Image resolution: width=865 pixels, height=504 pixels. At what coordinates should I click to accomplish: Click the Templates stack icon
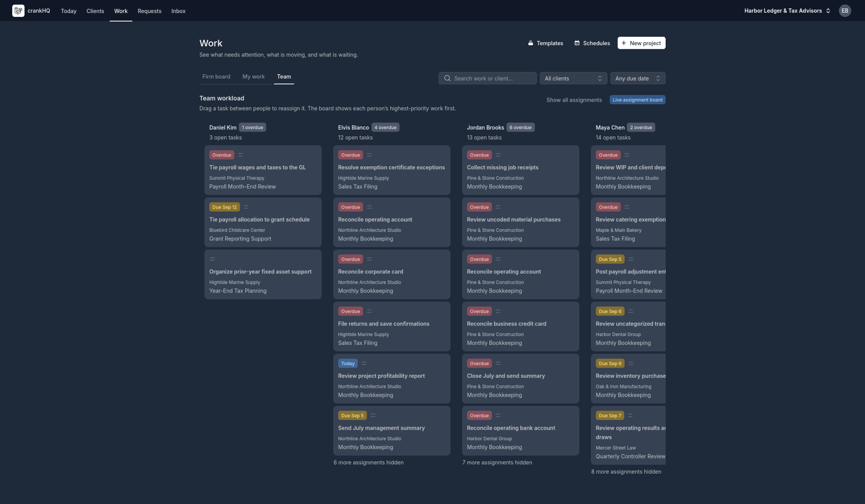coord(530,43)
